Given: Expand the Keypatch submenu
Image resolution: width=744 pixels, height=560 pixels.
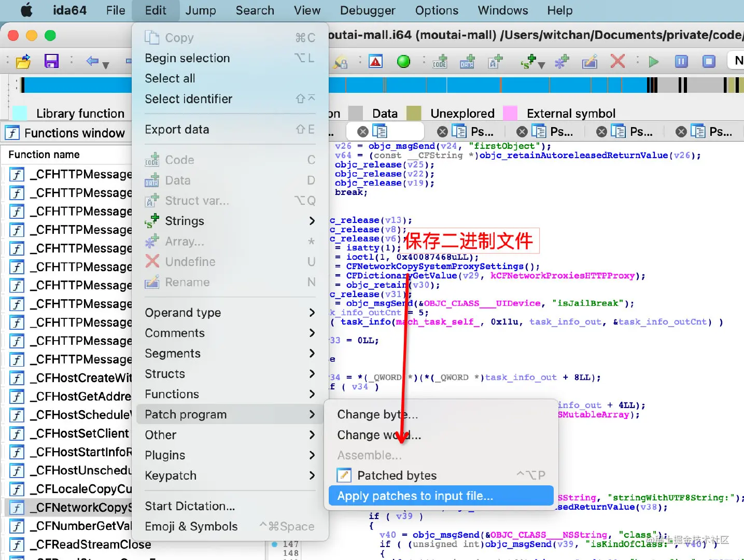Looking at the screenshot, I should [230, 475].
